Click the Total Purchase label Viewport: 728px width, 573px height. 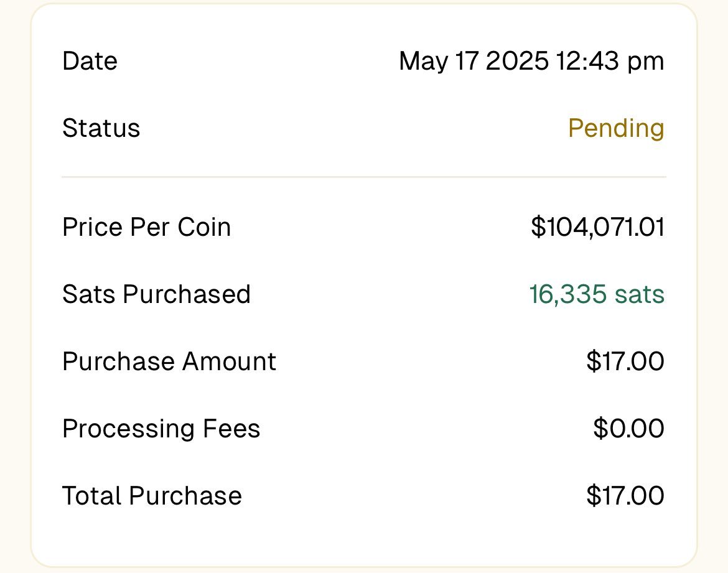pyautogui.click(x=152, y=496)
